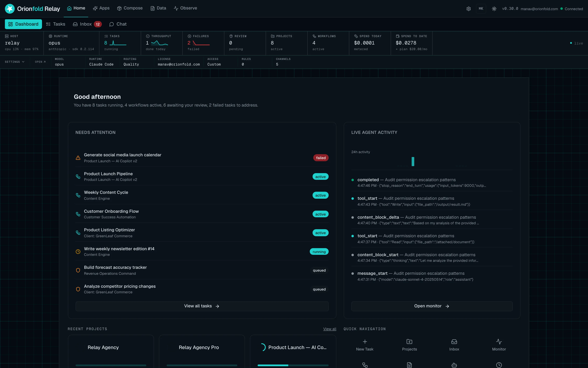588x368 pixels.
Task: Click the 24h activity bar
Action: (413, 161)
